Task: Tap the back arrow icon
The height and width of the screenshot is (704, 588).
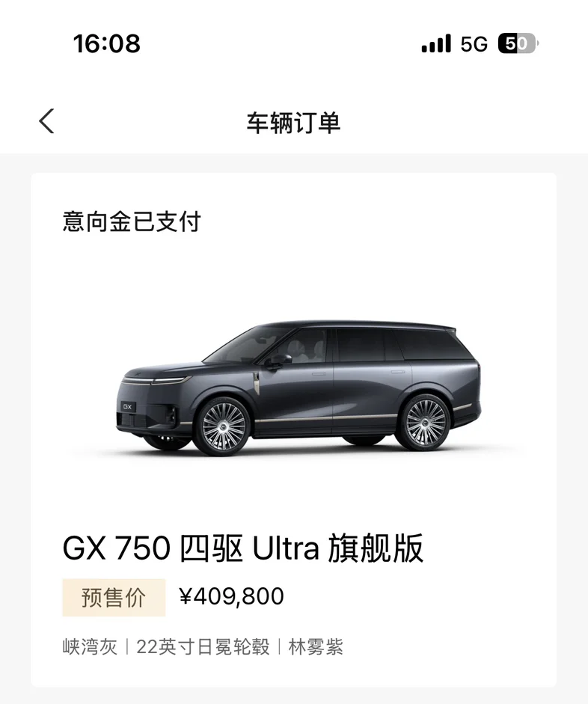Action: click(x=46, y=121)
